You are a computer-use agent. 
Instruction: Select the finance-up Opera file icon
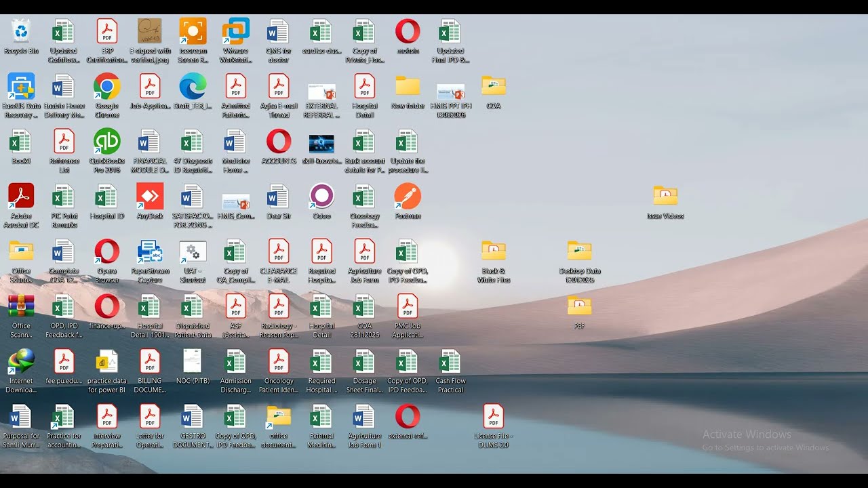107,307
